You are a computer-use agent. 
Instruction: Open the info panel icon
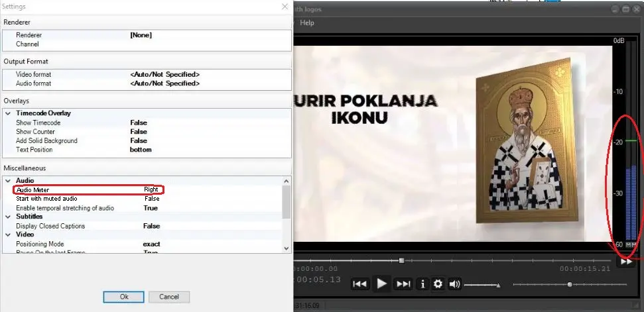(422, 284)
